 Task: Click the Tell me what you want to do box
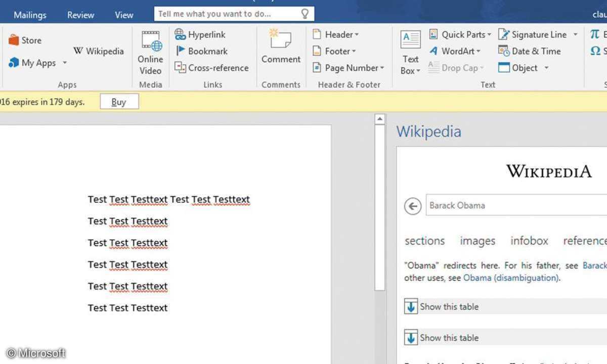click(x=234, y=14)
